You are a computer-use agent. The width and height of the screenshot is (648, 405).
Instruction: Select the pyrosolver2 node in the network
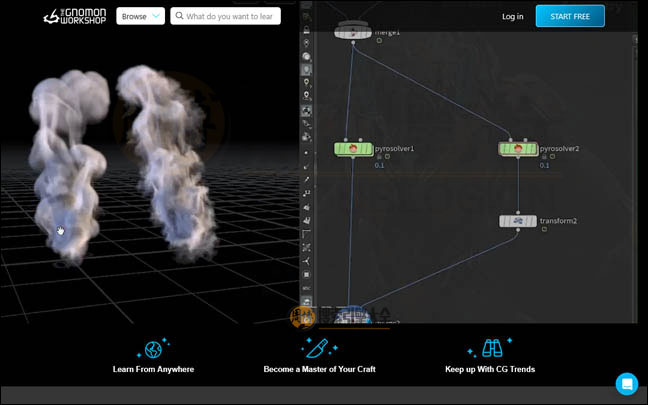pos(518,149)
